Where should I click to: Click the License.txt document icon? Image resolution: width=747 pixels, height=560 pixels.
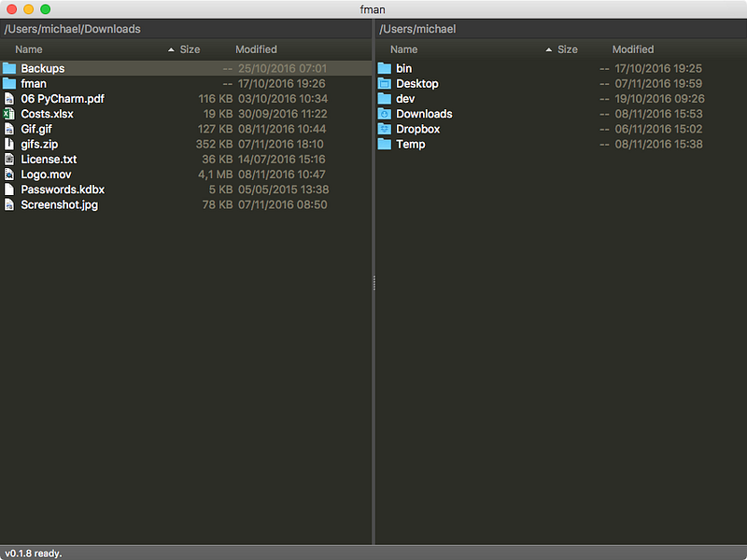pos(9,159)
